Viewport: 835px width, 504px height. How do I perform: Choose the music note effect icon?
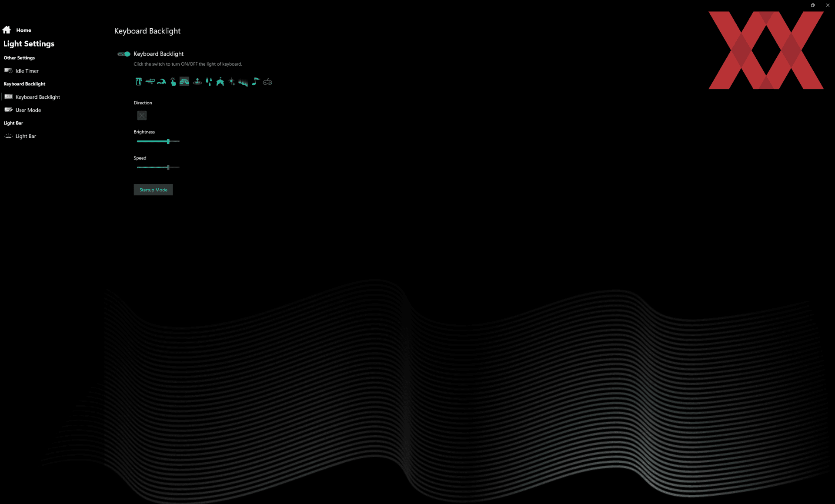255,82
